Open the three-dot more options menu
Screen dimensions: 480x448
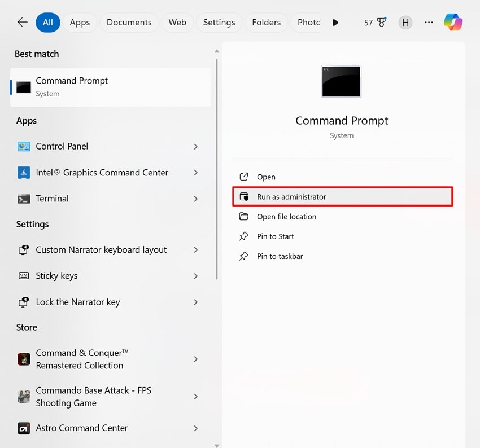[429, 23]
